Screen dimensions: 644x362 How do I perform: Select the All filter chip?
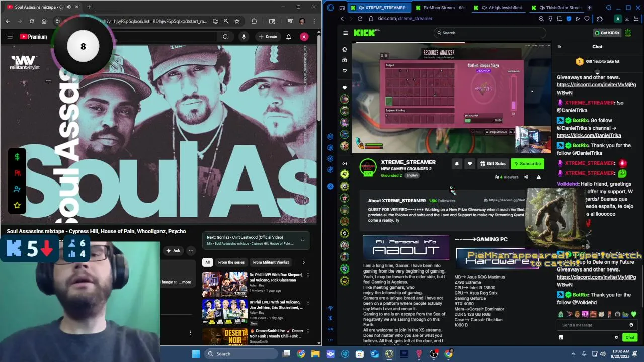[207, 262]
